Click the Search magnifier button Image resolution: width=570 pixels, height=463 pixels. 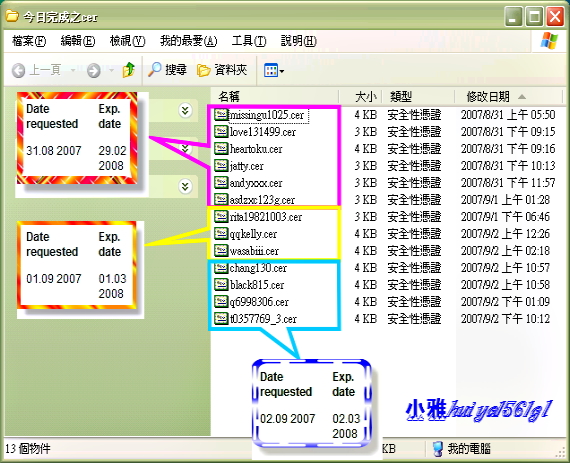point(167,69)
